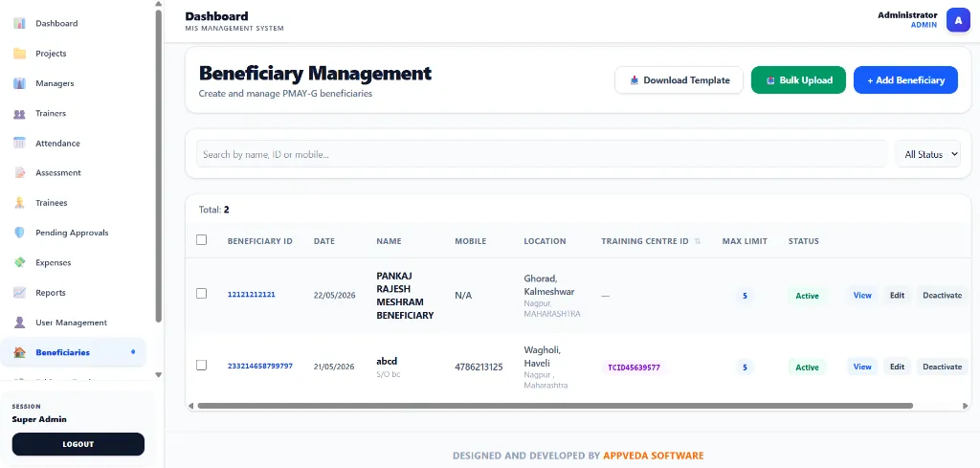Open the Expenses section
The width and height of the screenshot is (980, 468).
73,262
